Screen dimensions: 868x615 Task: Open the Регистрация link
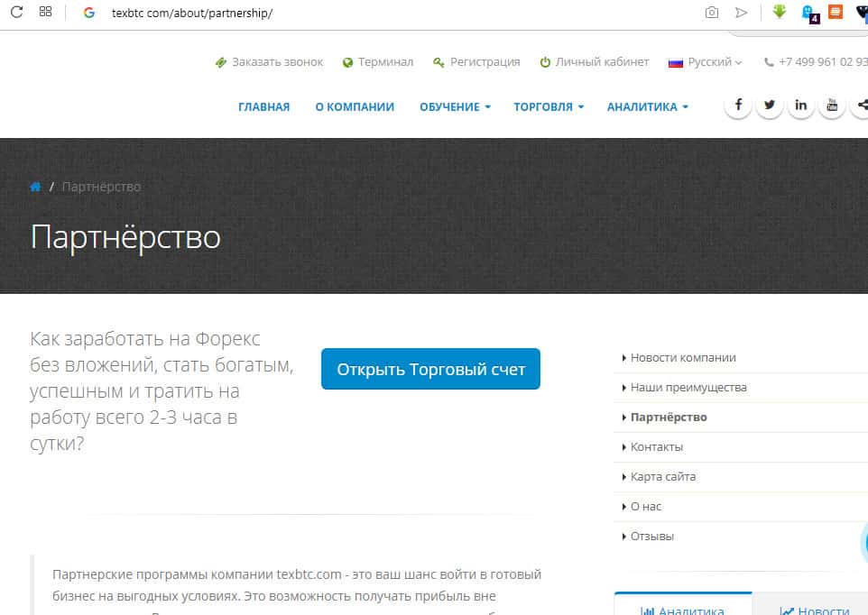(x=476, y=62)
